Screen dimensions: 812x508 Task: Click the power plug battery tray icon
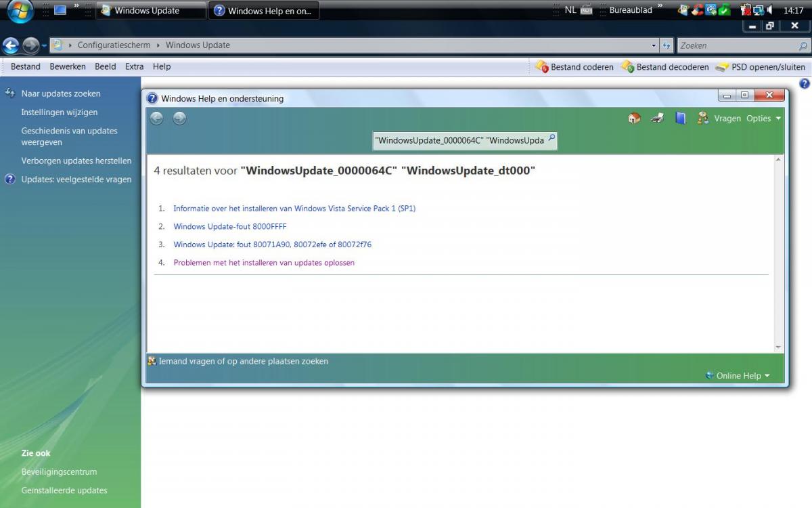[746, 10]
